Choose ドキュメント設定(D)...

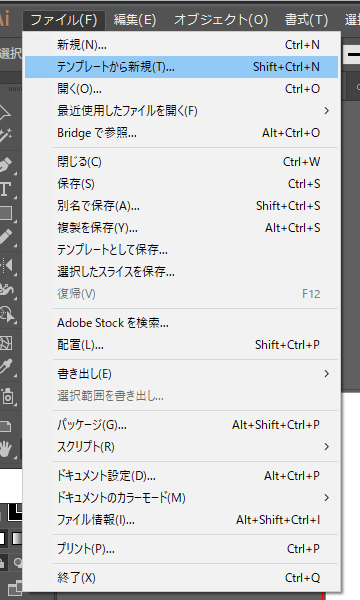(x=181, y=476)
